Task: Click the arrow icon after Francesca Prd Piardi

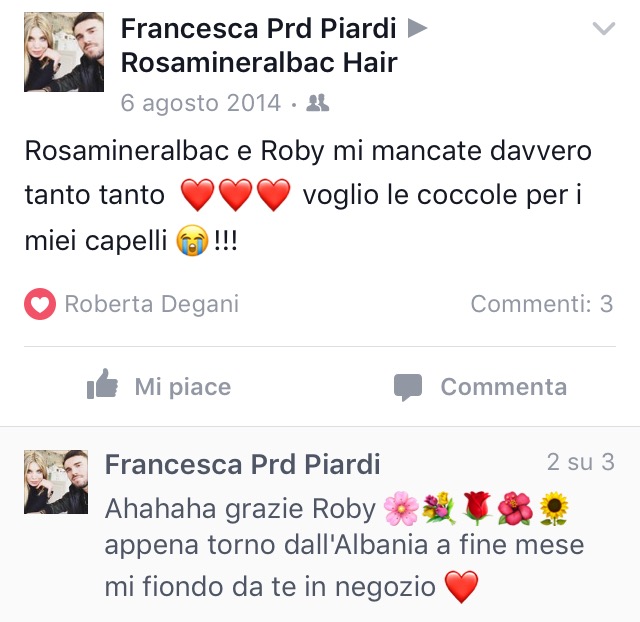Action: click(417, 29)
